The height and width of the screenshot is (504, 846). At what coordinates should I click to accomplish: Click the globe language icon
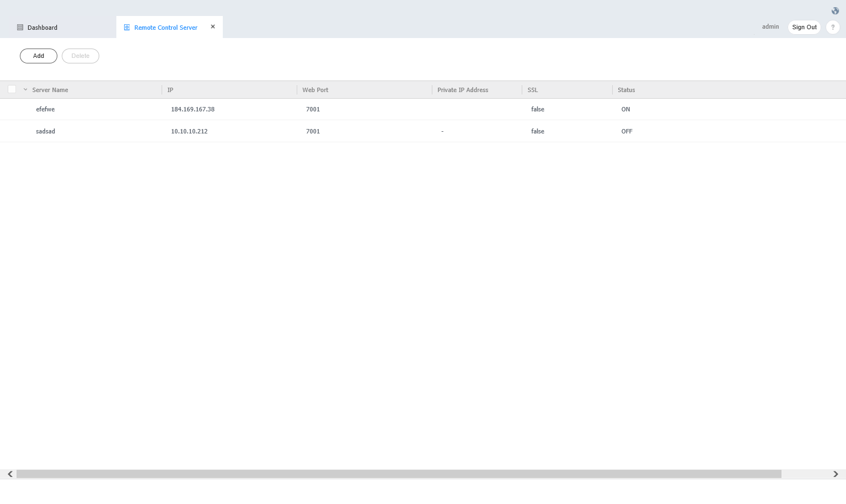(835, 11)
